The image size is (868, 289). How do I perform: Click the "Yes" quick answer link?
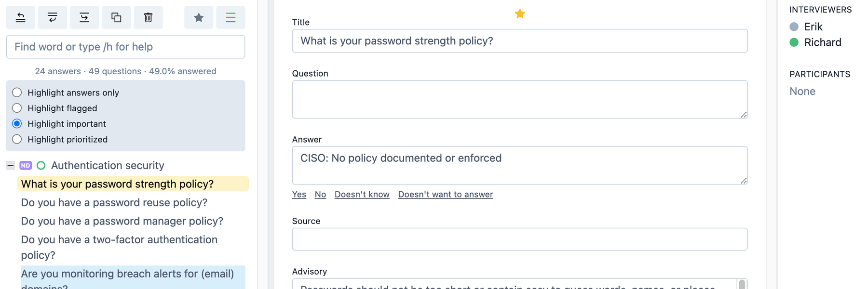tap(299, 194)
